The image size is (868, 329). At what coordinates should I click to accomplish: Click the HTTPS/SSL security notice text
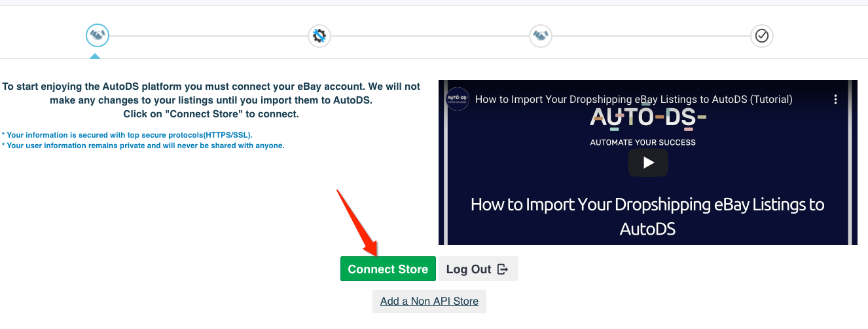point(128,134)
